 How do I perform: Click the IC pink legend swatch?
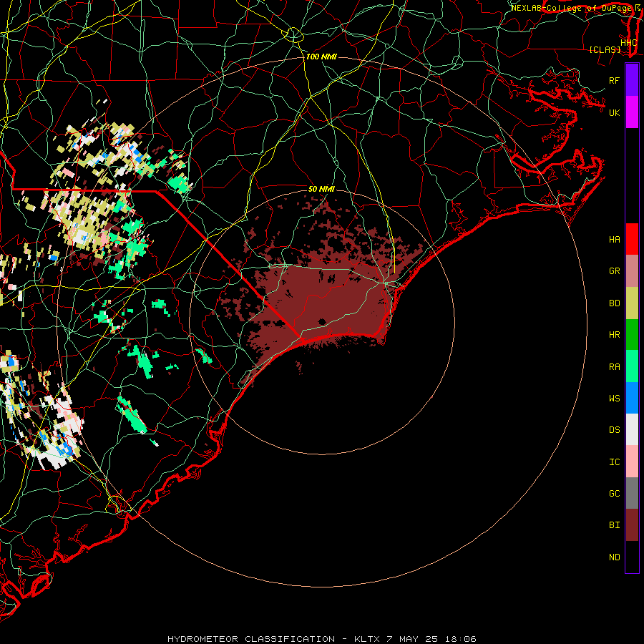(632, 462)
